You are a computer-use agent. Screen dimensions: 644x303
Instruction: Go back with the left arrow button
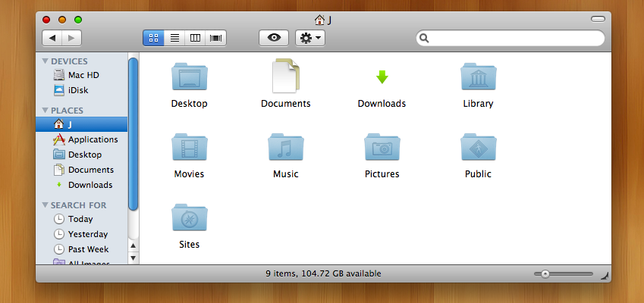click(52, 38)
